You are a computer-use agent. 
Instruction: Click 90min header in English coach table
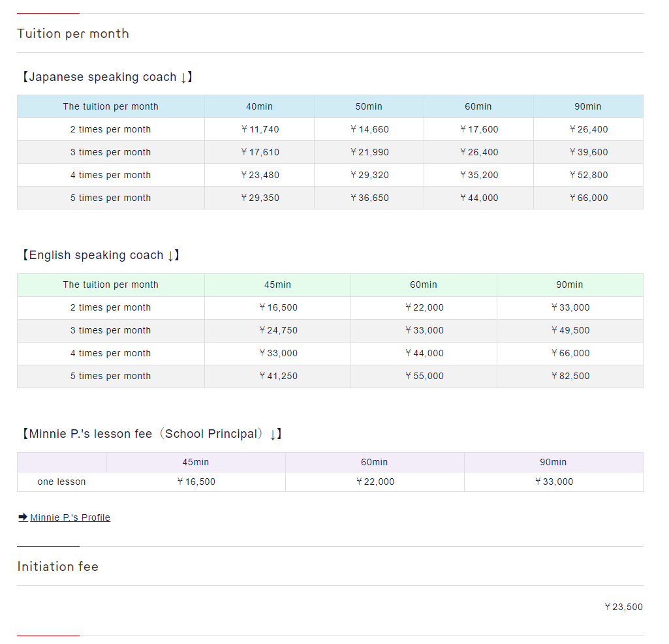(570, 285)
